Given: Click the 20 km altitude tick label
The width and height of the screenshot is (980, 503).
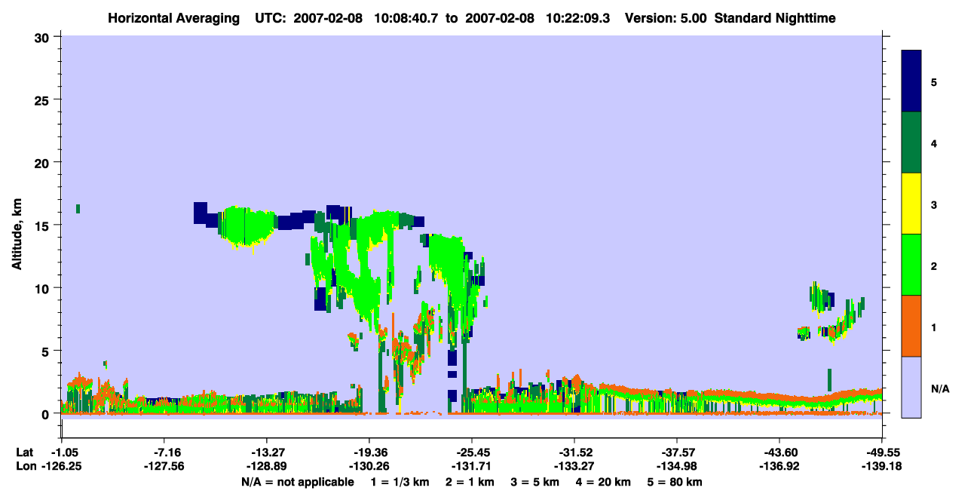Looking at the screenshot, I should [x=43, y=162].
